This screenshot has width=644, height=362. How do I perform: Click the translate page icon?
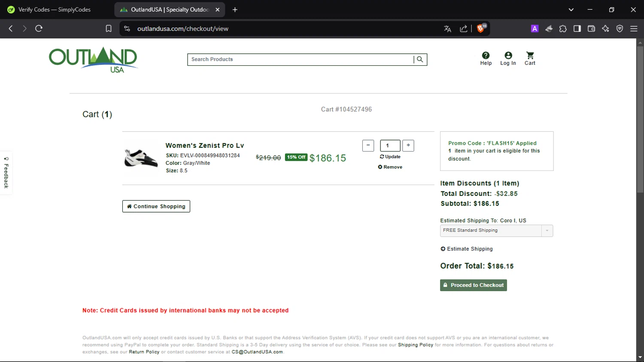tap(447, 29)
